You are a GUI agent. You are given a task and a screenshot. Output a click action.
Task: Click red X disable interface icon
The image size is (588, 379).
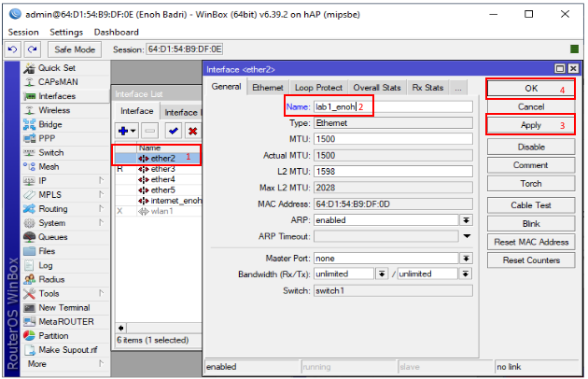(x=193, y=131)
